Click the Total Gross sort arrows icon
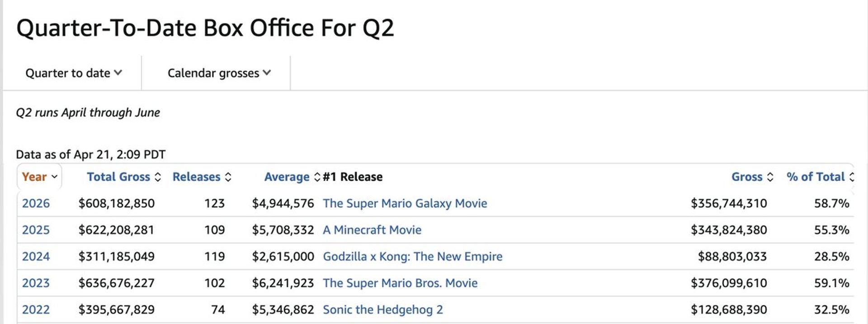 [158, 177]
